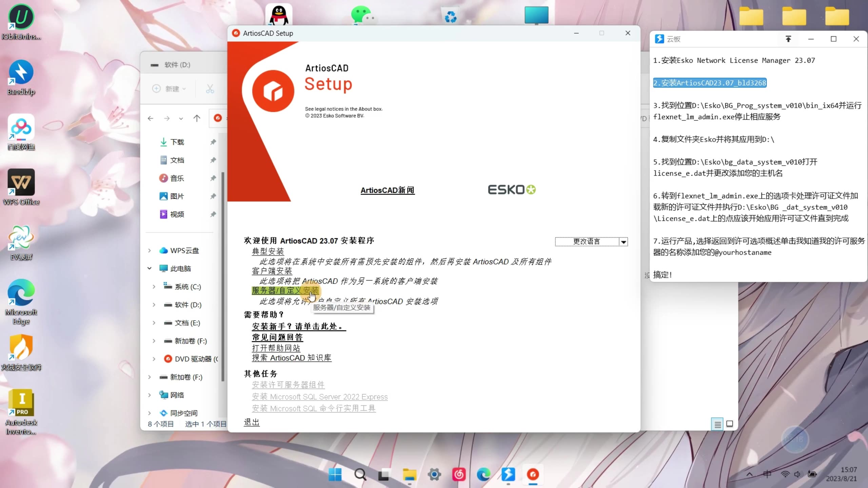Image resolution: width=868 pixels, height=488 pixels.
Task: Expand the 软件 (D:) drive node
Action: 154,305
